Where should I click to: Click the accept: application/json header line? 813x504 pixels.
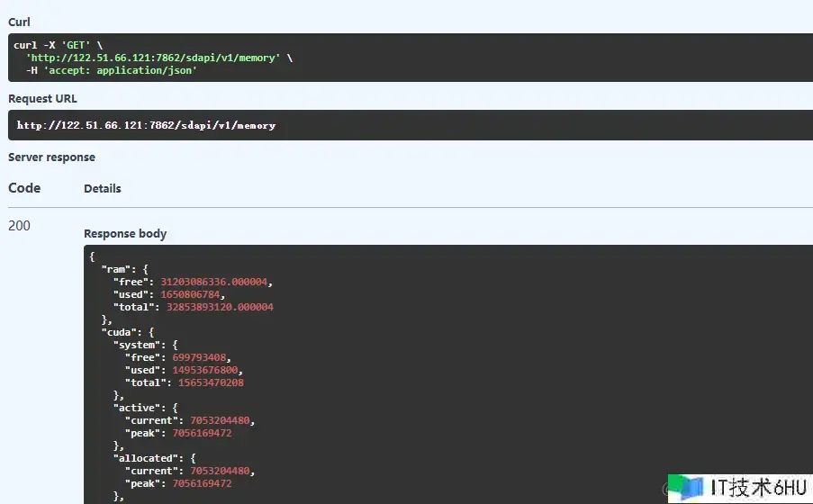tap(112, 70)
